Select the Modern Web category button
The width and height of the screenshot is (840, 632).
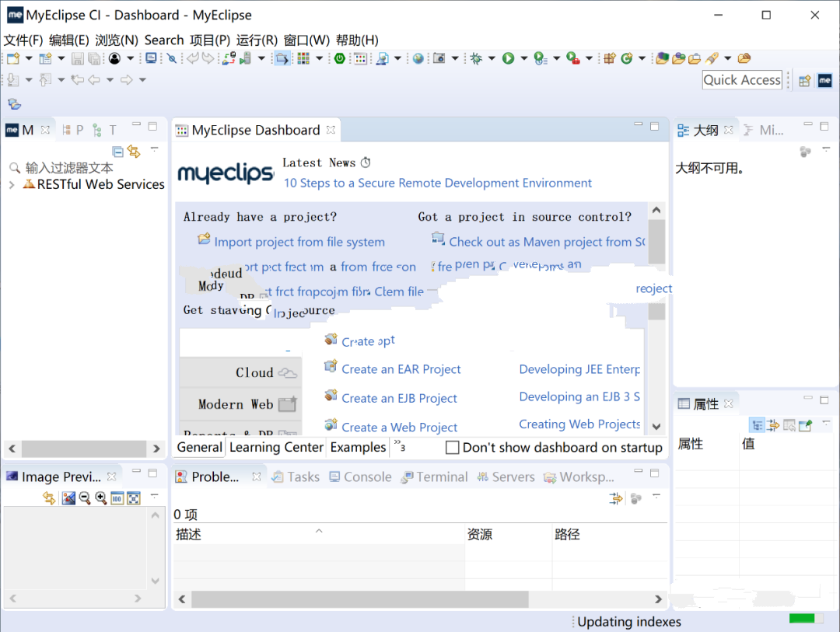coord(240,403)
